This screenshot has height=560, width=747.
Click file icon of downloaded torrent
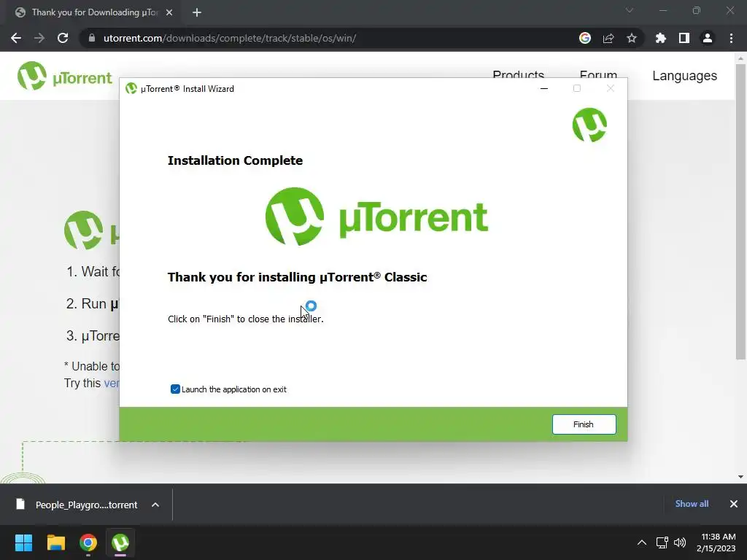(20, 505)
